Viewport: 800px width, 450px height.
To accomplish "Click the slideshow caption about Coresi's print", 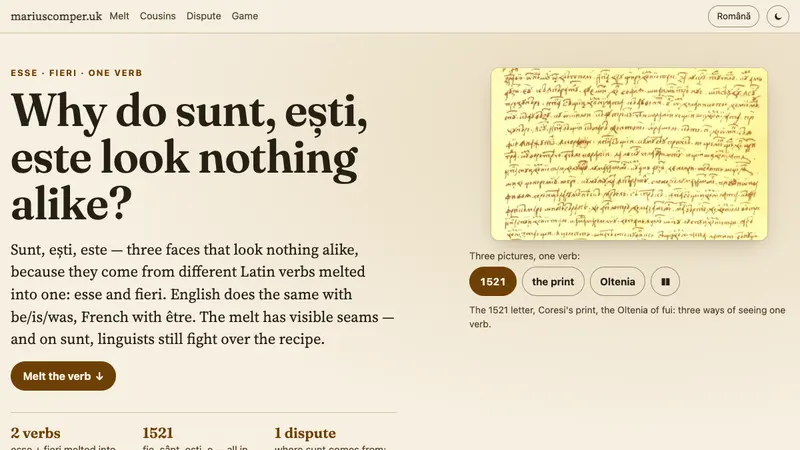I will (627, 317).
